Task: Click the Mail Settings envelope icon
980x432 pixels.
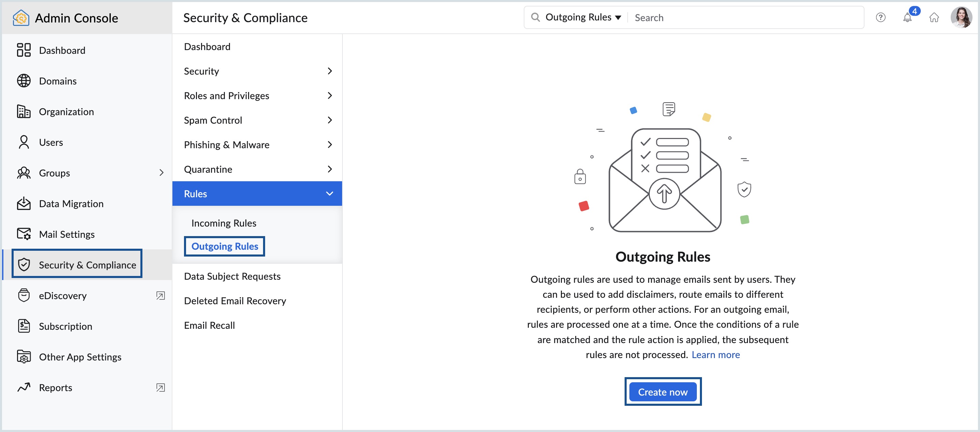Action: 23,234
